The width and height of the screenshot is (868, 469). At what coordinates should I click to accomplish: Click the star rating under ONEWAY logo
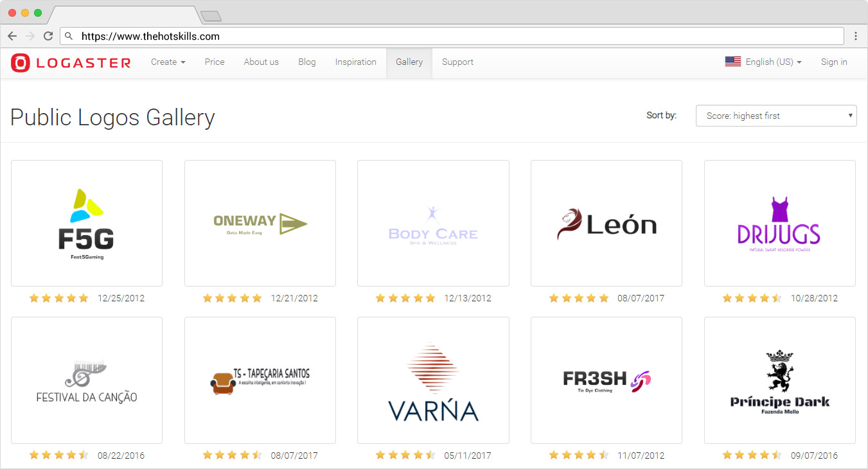click(232, 298)
